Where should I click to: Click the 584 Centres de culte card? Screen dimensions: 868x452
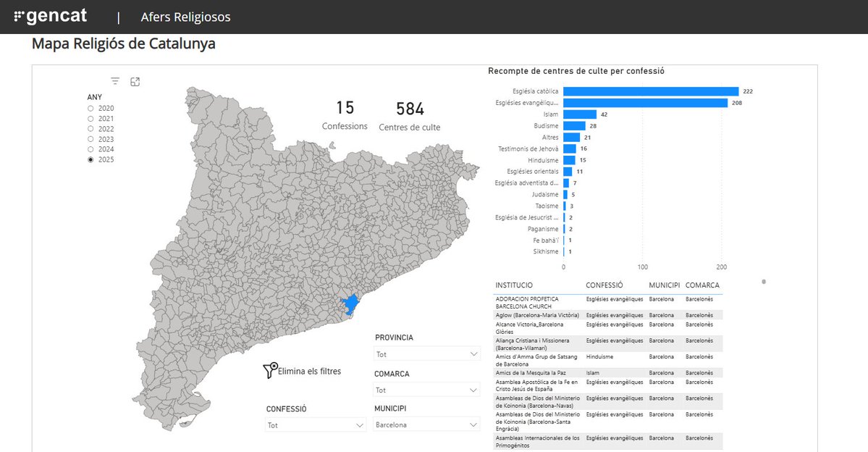pyautogui.click(x=410, y=117)
